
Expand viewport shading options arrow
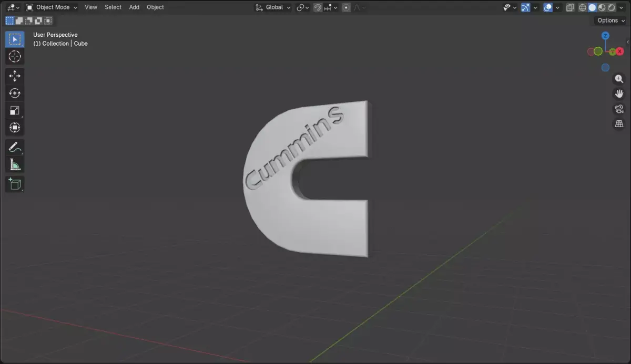[621, 7]
